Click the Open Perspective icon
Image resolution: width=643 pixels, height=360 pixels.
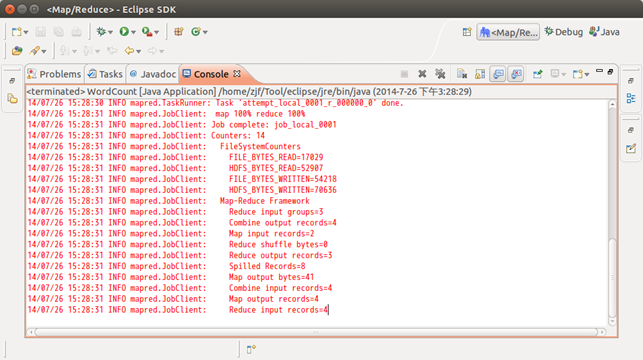[467, 32]
